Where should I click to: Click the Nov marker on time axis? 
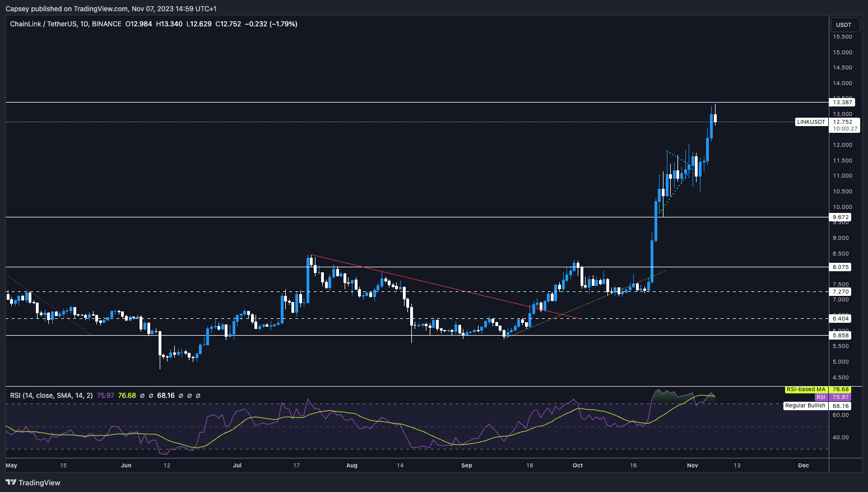tap(693, 466)
